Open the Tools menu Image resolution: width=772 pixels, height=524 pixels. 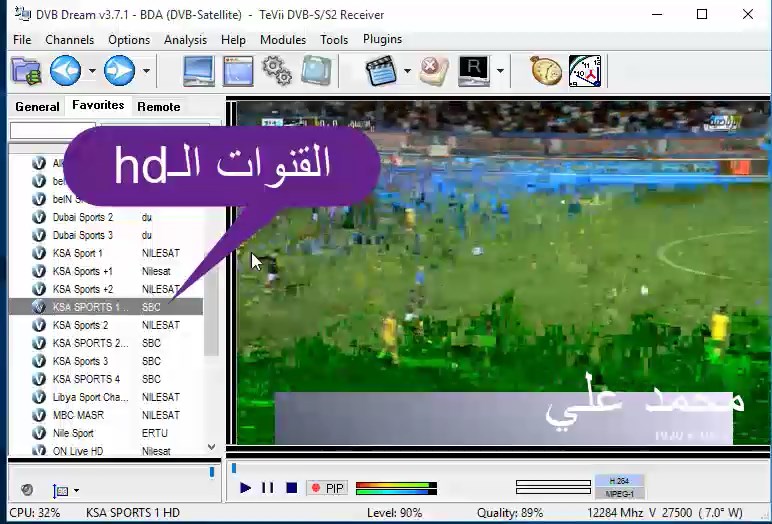click(334, 39)
